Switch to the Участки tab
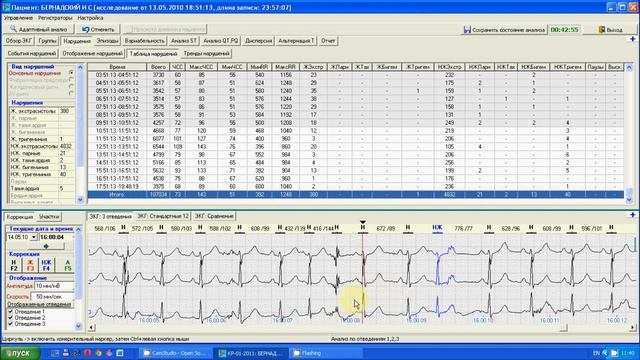This screenshot has width=640, height=360. click(x=49, y=217)
